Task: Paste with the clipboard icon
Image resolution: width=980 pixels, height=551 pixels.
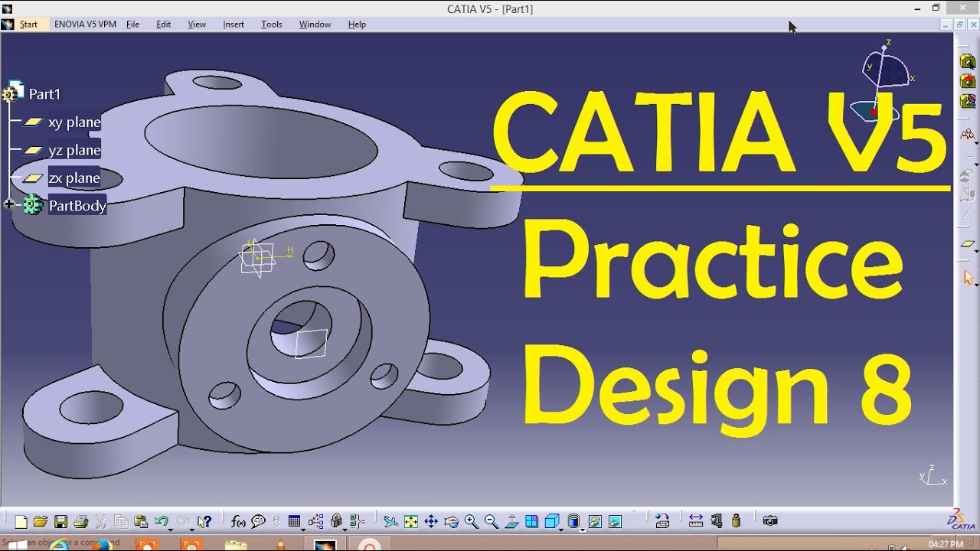Action: [x=141, y=522]
